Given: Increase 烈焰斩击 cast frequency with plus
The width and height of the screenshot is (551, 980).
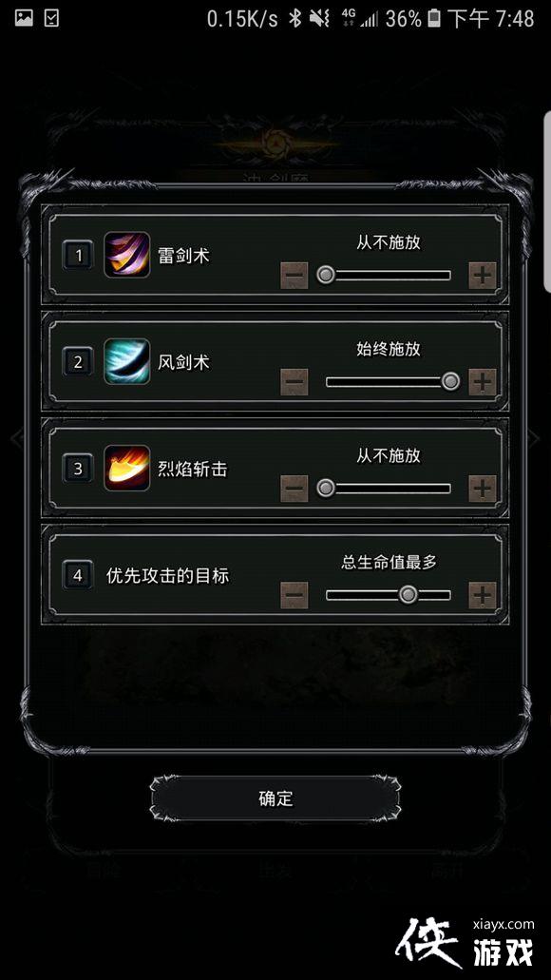Looking at the screenshot, I should tap(483, 489).
